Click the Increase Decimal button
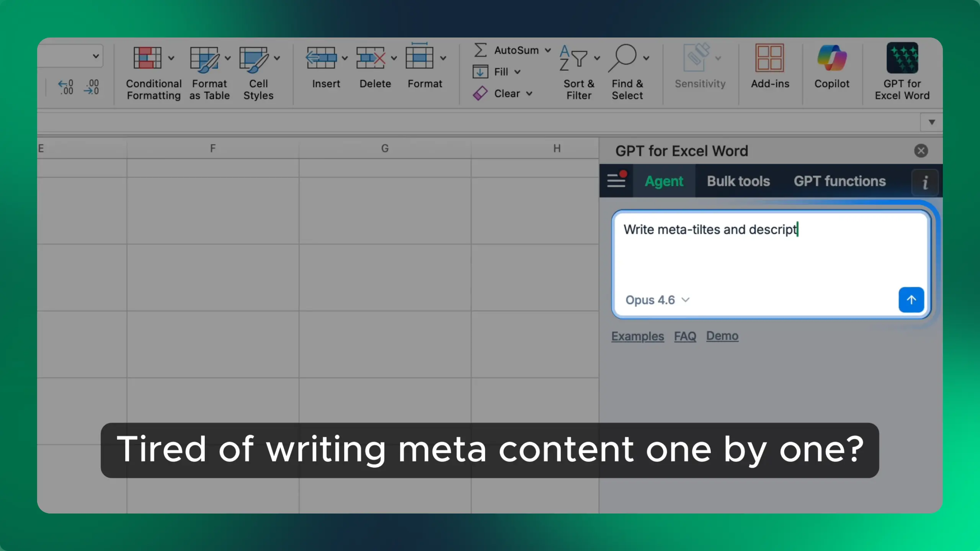The image size is (980, 551). pos(65,87)
